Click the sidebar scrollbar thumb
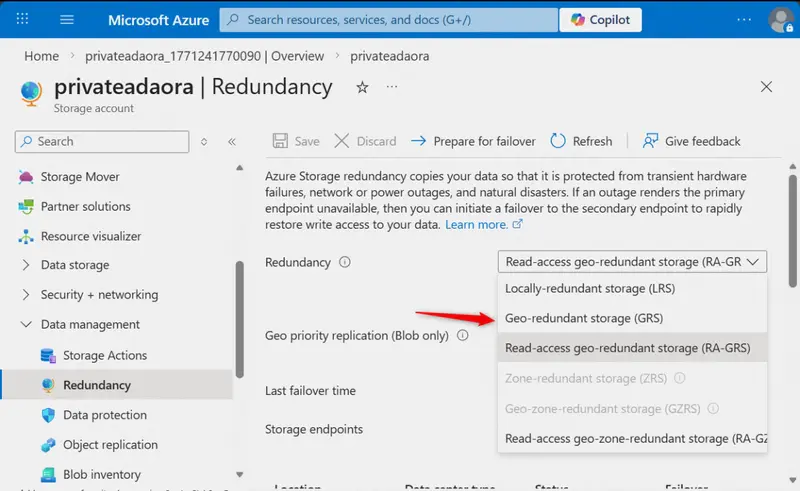This screenshot has height=491, width=800. coord(239,320)
